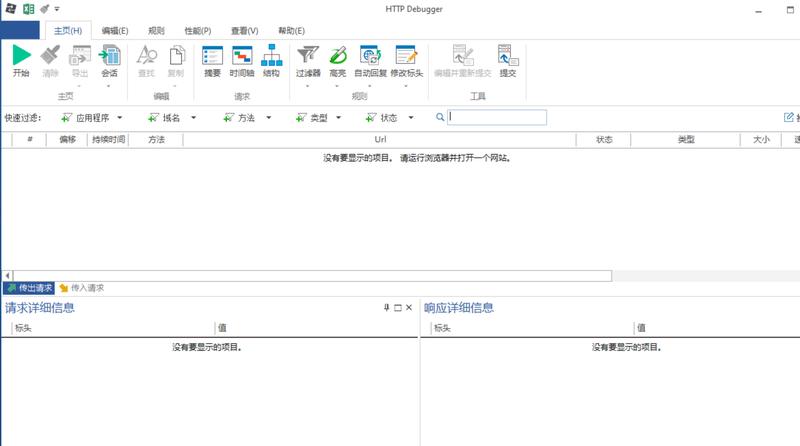Expand the arrow under 高亮
Image resolution: width=800 pixels, height=446 pixels.
point(337,86)
